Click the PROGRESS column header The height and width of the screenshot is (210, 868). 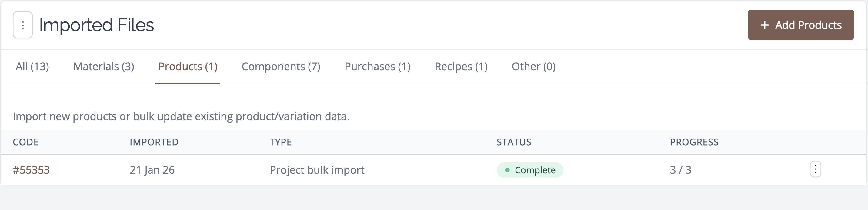tap(694, 142)
